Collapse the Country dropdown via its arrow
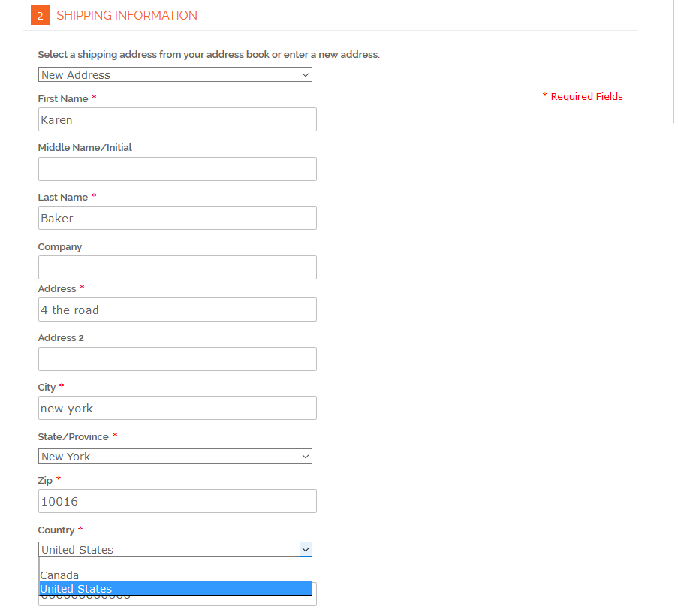 pyautogui.click(x=305, y=550)
